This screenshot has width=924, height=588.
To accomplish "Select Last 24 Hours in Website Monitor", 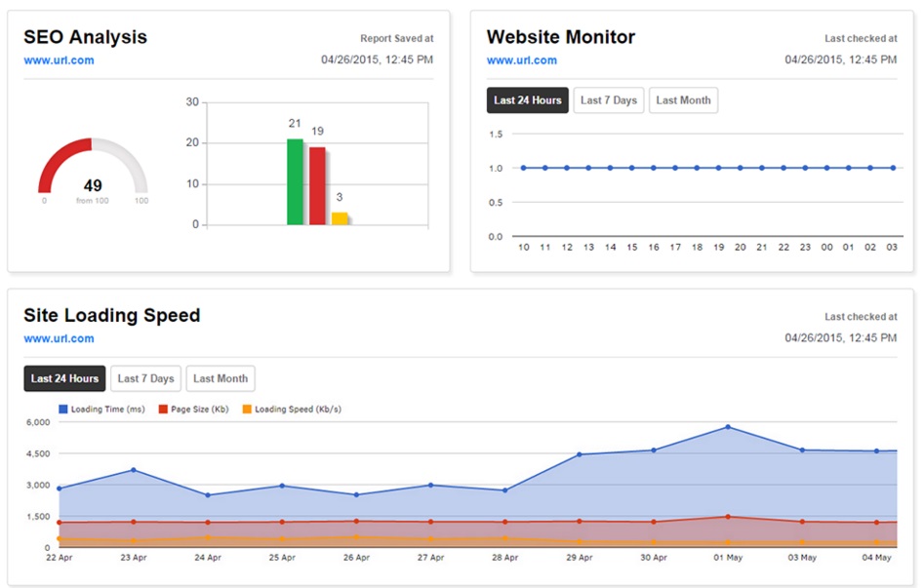I will pos(527,100).
